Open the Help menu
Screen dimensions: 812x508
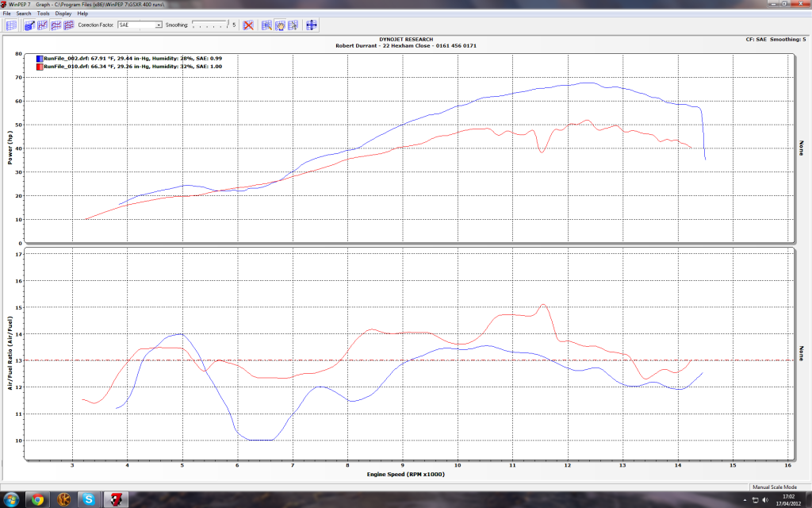tap(82, 13)
